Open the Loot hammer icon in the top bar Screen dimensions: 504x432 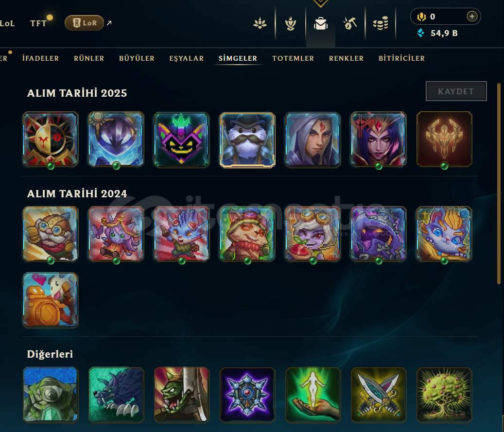[350, 23]
